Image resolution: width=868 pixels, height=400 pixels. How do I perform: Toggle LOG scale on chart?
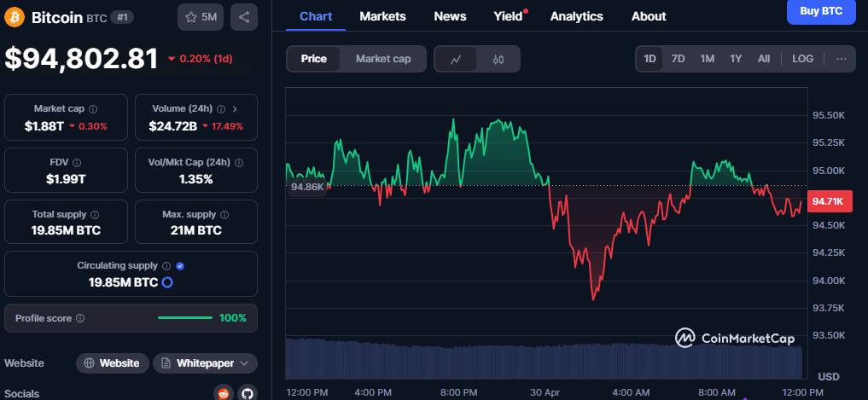[802, 59]
